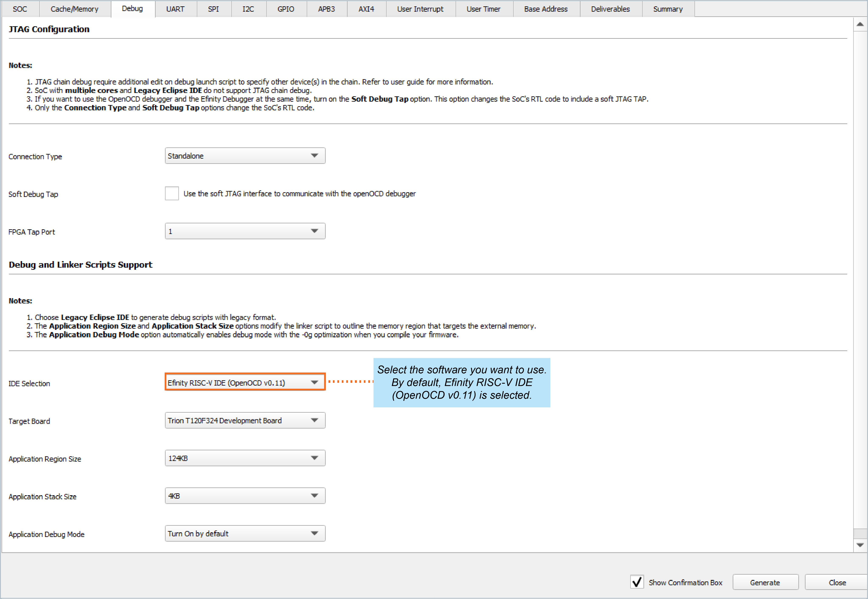Uncheck Show Confirmation Box

click(x=637, y=582)
